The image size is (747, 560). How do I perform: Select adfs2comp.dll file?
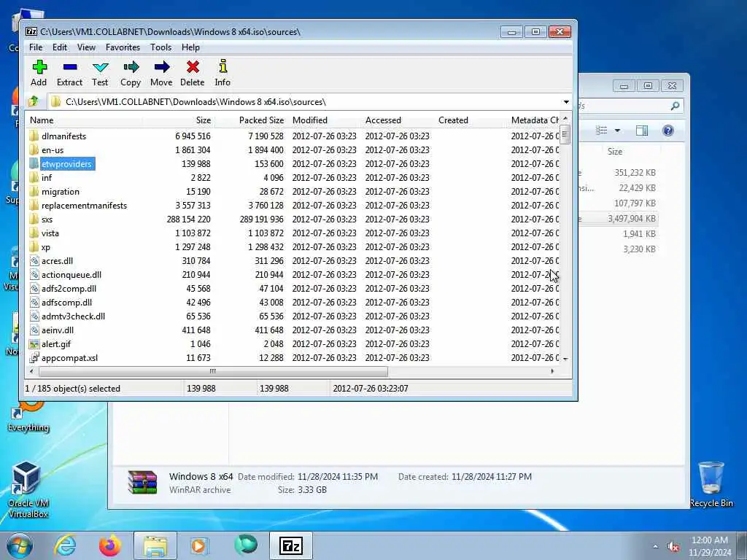click(69, 289)
